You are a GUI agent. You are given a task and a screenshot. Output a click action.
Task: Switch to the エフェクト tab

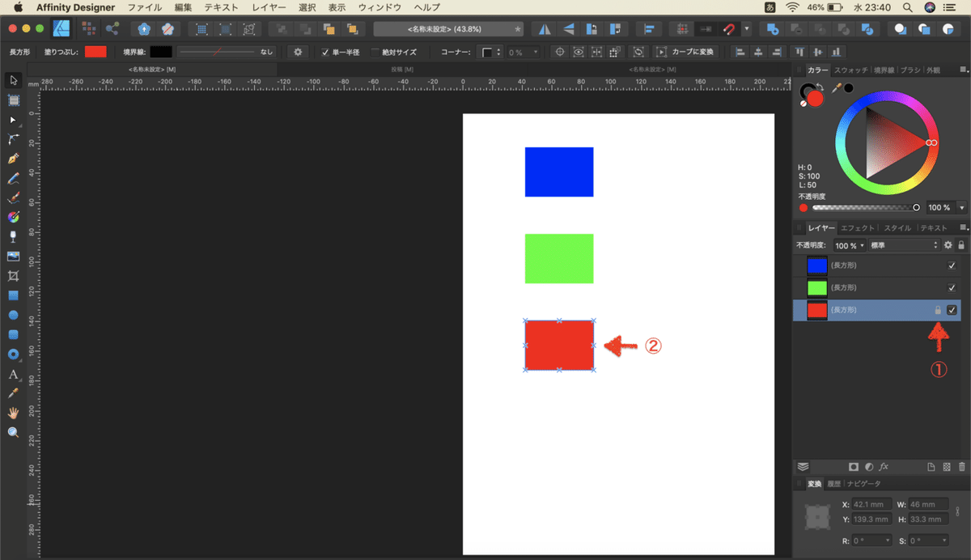coord(857,228)
